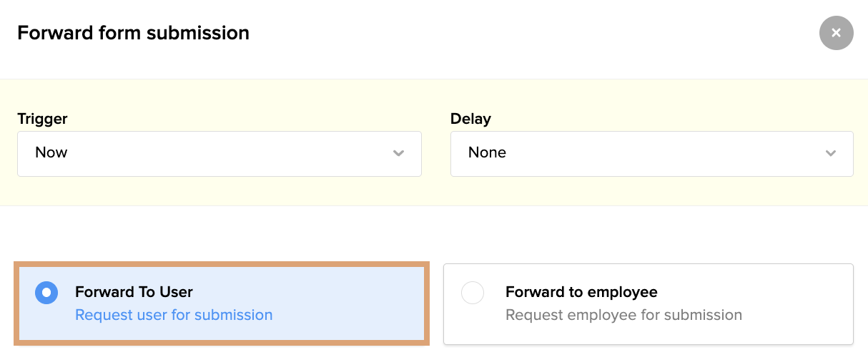Click the "Forward form submission" dialog title
Image resolution: width=868 pixels, height=355 pixels.
[133, 33]
